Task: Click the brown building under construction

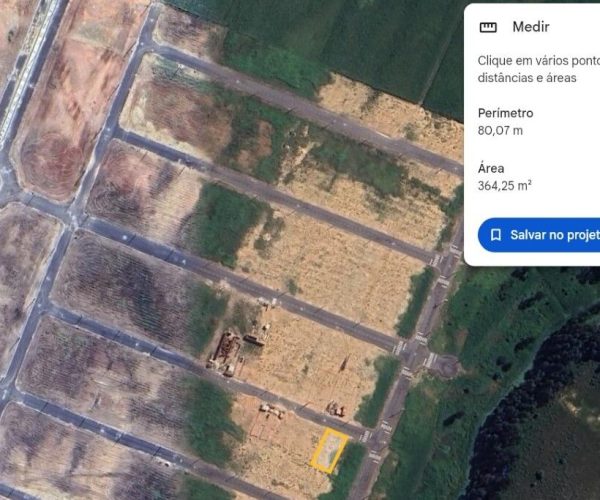Action: (224, 350)
